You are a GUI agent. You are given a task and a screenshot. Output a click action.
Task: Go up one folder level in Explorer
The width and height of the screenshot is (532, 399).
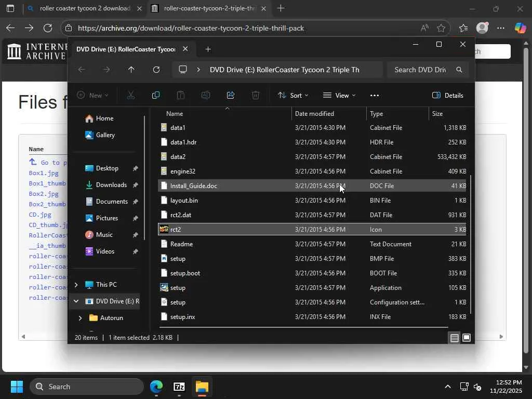click(131, 70)
